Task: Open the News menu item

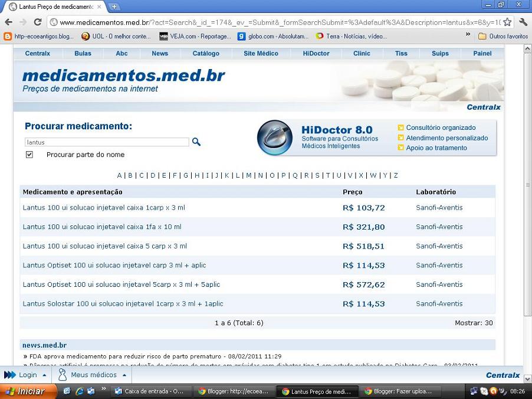Action: (160, 53)
